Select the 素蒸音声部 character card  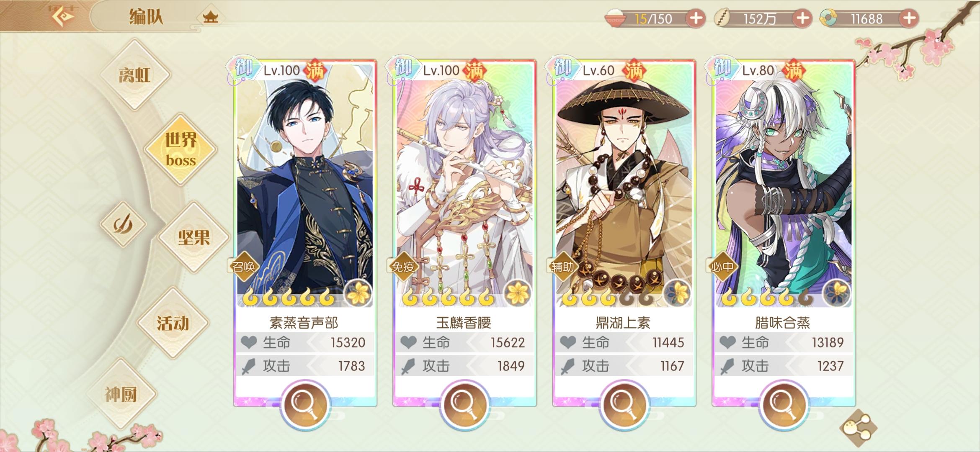click(305, 233)
